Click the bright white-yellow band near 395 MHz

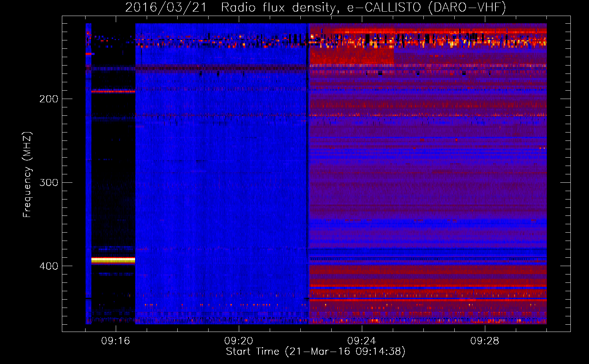point(113,260)
